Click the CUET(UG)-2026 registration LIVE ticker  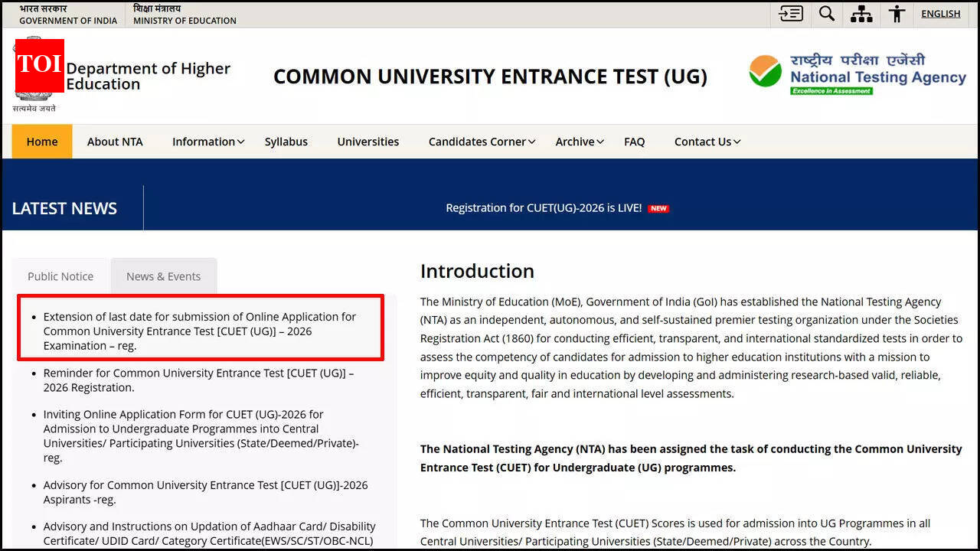(x=544, y=207)
